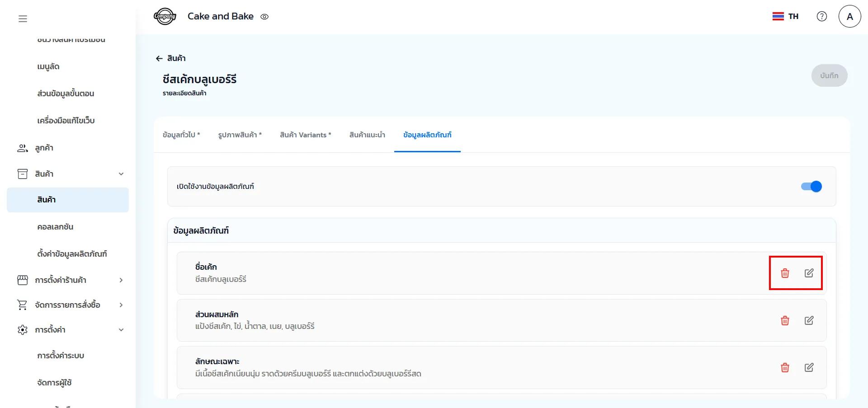Delete the ชื่อเค้ก product attribute
The height and width of the screenshot is (408, 868).
785,273
